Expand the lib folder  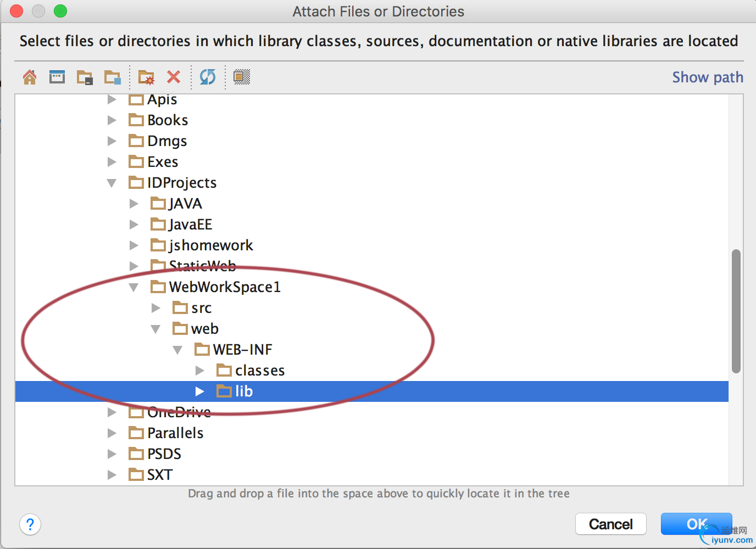coord(200,391)
